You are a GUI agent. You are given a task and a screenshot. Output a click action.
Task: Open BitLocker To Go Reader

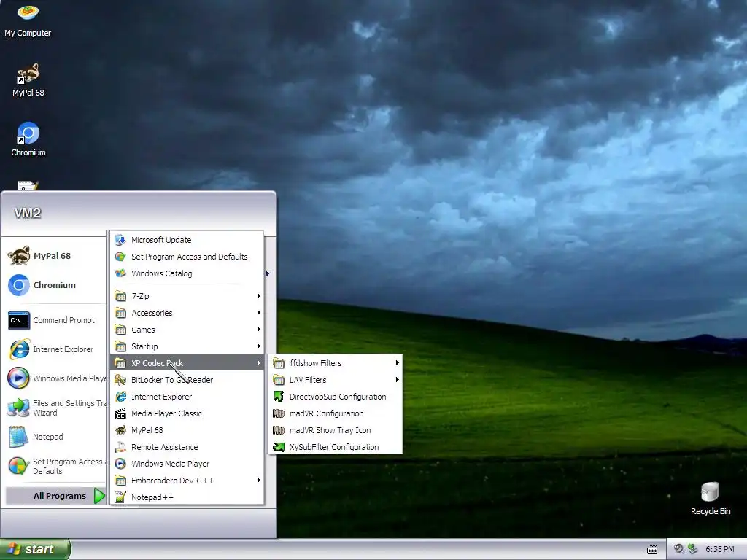[187, 380]
